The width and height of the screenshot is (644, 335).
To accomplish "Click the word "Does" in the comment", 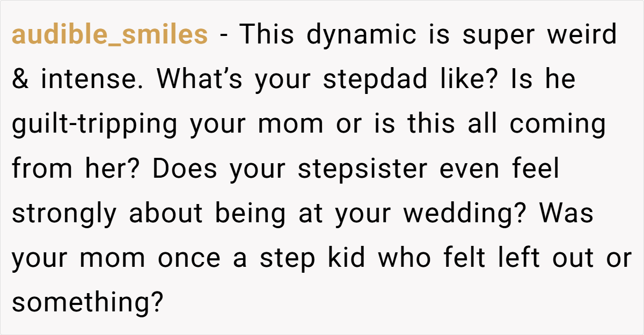I will (185, 169).
